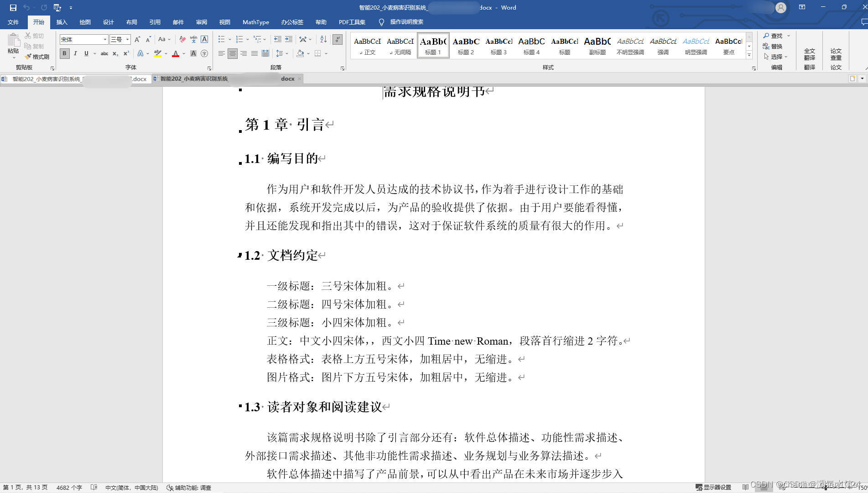Apply the 标题 2 heading style
This screenshot has width=868, height=493.
(x=466, y=46)
